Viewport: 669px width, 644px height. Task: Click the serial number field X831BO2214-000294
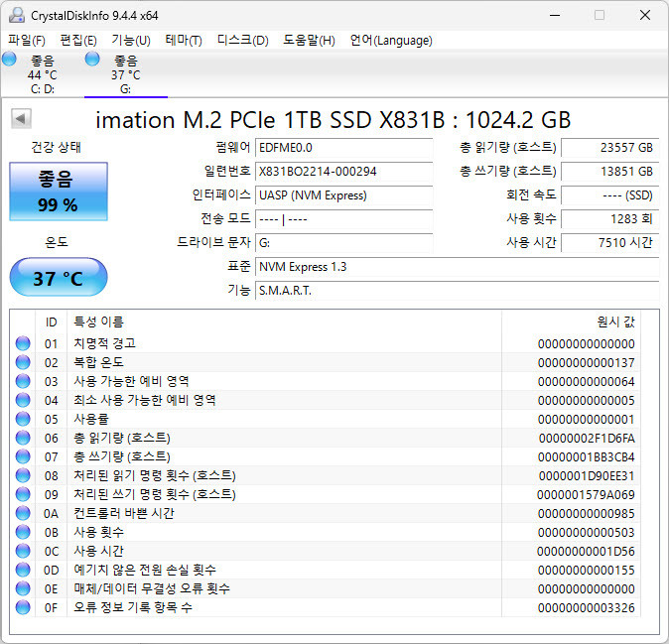pos(343,172)
